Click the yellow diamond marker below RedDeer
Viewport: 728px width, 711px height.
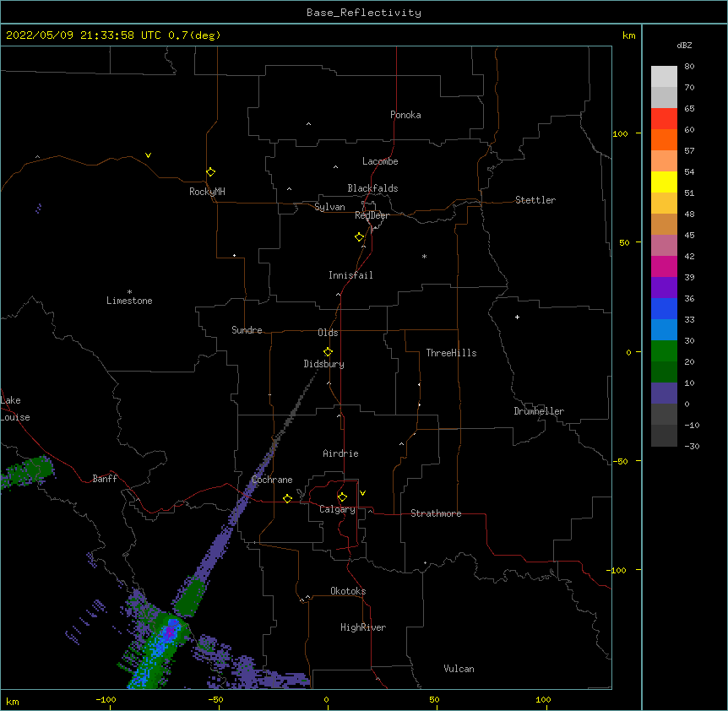pos(359,237)
